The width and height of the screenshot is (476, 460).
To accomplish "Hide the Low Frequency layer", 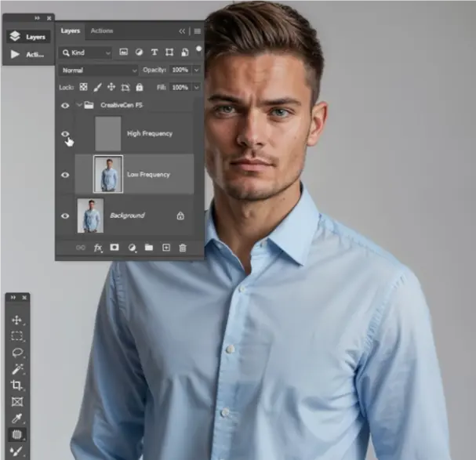I will 65,175.
